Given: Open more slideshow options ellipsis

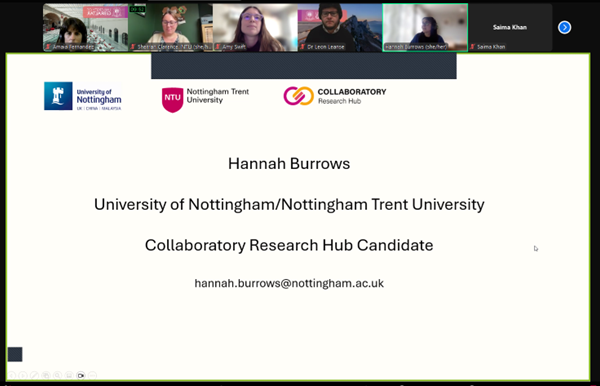Looking at the screenshot, I should [92, 376].
